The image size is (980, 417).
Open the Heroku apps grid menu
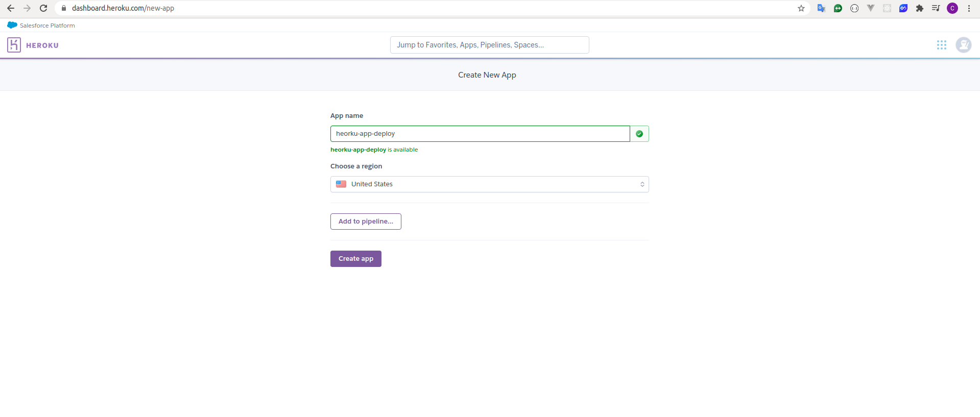pos(942,45)
